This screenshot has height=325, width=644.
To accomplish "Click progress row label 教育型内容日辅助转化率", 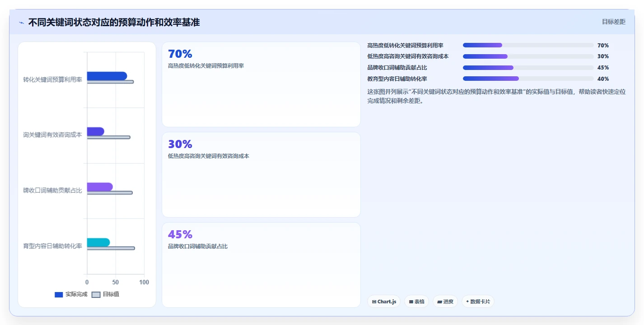I will pos(397,79).
